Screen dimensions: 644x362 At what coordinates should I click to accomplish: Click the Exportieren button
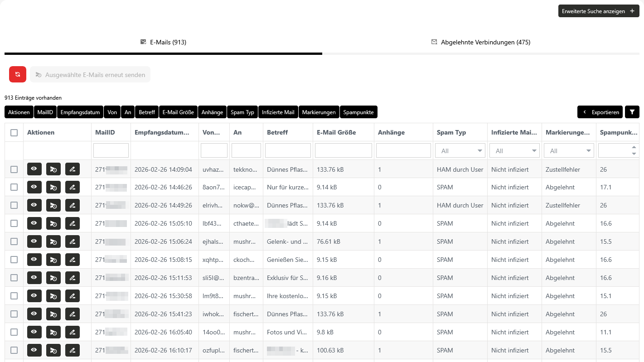pos(600,112)
